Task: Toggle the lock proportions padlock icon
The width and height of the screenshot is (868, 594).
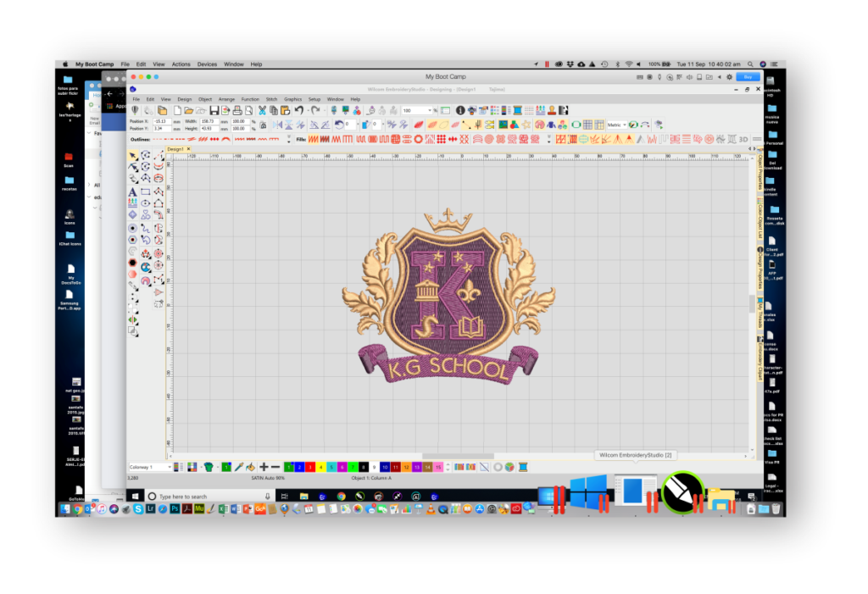Action: [x=264, y=125]
